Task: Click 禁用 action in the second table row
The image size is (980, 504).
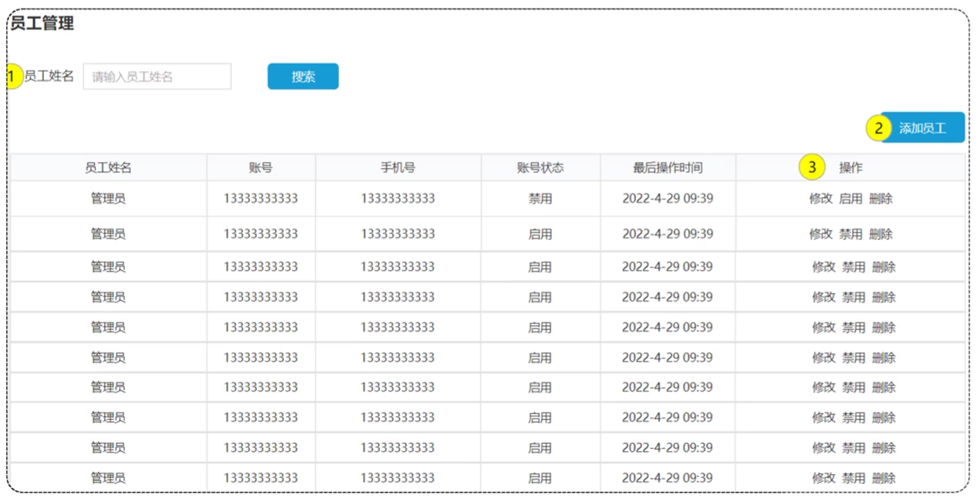Action: point(851,234)
